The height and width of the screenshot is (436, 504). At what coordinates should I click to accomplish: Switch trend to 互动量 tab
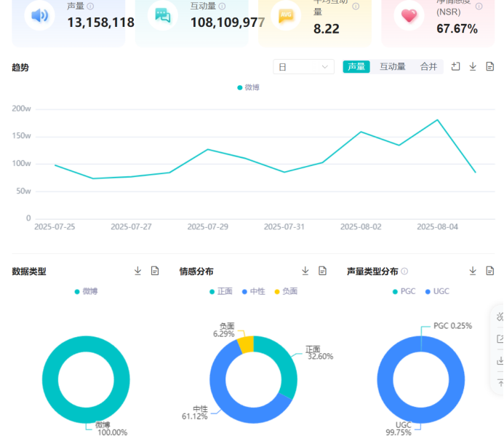393,67
